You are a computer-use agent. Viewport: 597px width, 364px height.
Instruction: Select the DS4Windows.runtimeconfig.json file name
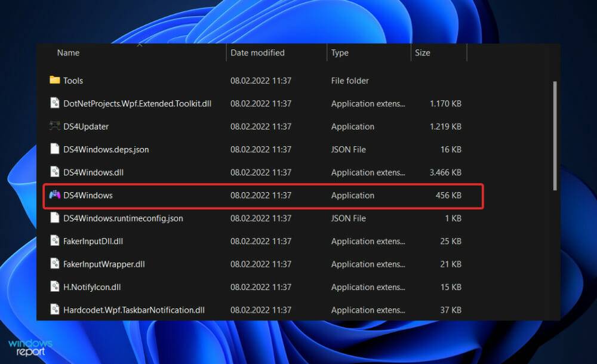(123, 218)
